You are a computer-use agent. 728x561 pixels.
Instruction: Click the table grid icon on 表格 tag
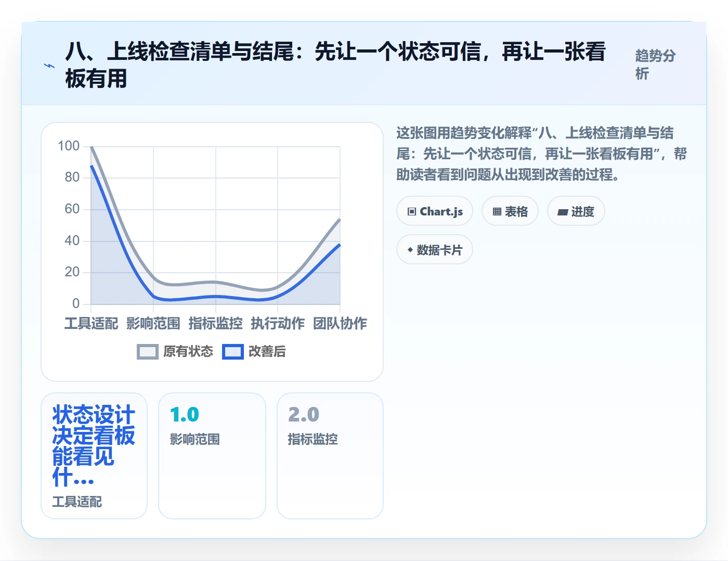(x=497, y=211)
